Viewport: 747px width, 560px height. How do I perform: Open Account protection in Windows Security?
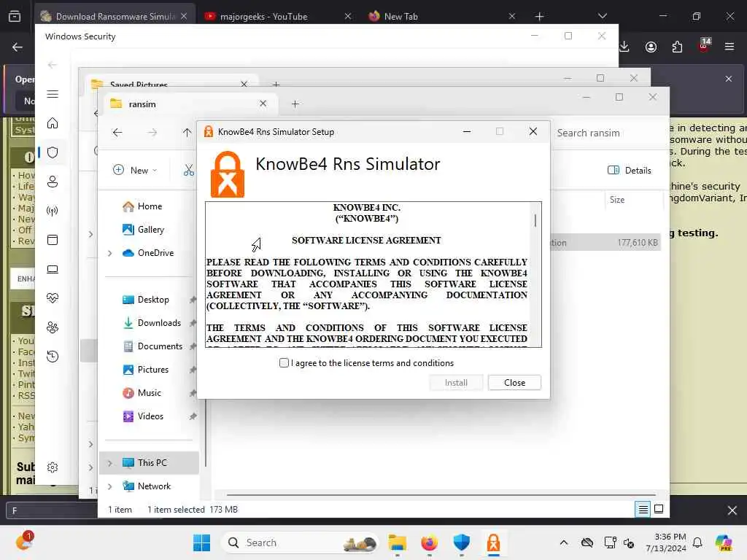(x=53, y=182)
